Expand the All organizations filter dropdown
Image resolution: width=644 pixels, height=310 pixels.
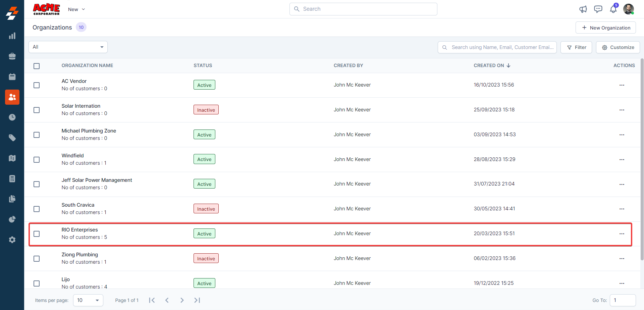tap(68, 47)
